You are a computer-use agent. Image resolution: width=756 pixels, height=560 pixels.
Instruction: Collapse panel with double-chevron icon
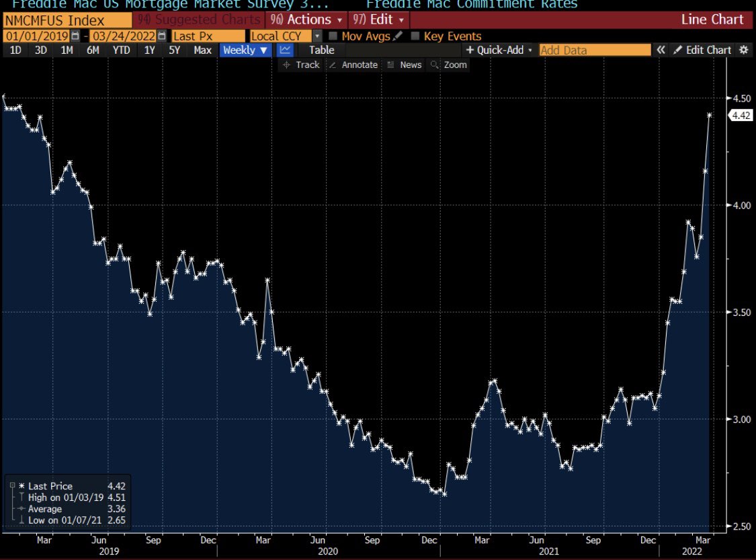(x=661, y=50)
